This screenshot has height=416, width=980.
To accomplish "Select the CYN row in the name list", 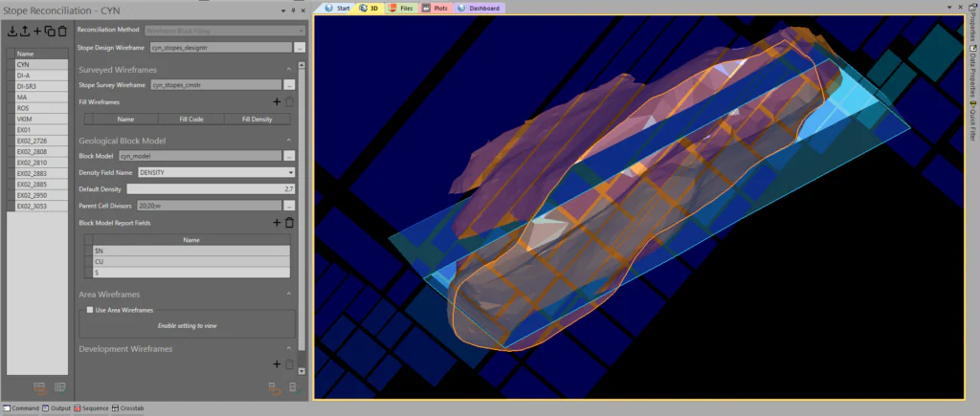I will point(41,64).
